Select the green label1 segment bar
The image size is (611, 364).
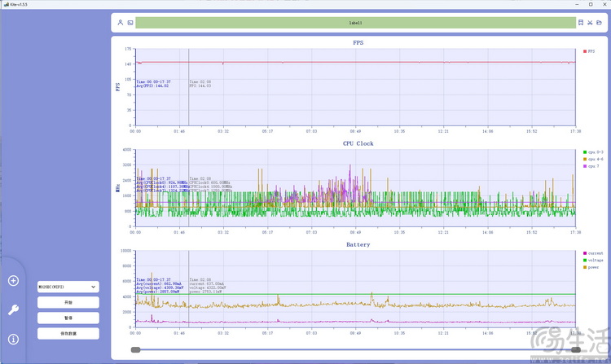pos(355,23)
